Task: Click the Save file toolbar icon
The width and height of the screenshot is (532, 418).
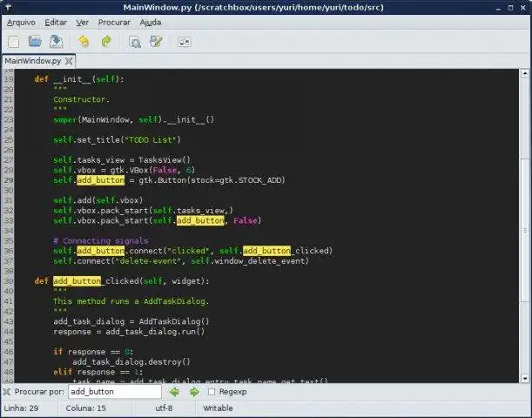Action: (56, 41)
